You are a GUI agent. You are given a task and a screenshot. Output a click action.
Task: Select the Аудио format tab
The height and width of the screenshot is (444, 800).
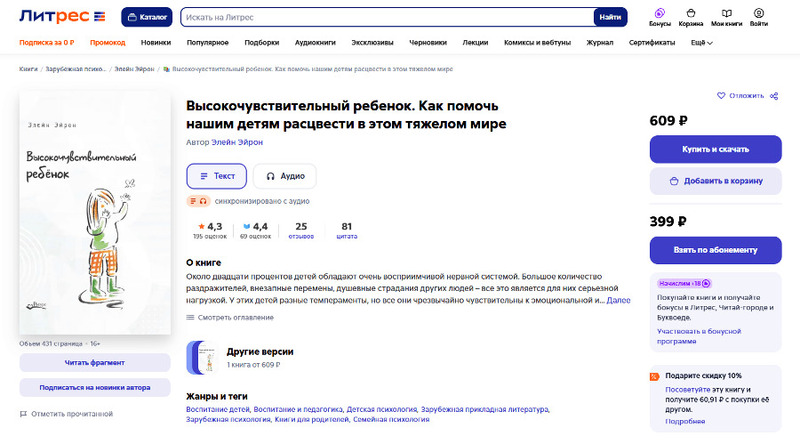click(285, 176)
